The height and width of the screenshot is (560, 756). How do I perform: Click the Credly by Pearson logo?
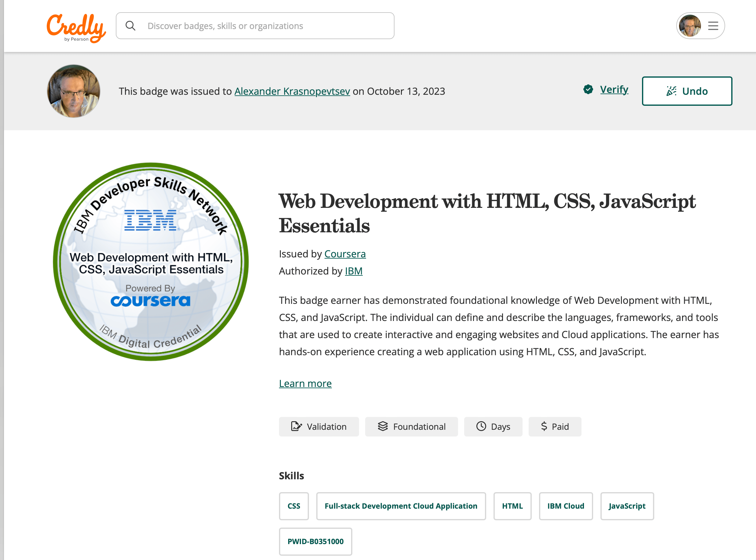pos(76,28)
